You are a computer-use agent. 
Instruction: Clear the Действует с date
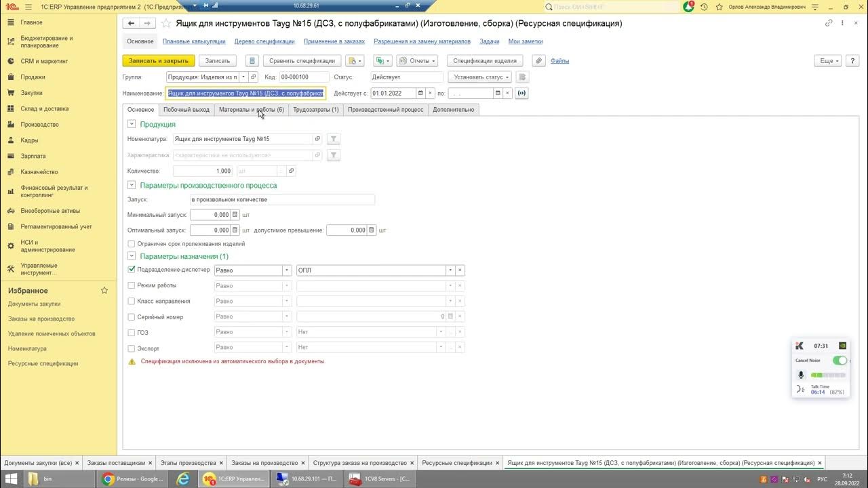point(430,93)
